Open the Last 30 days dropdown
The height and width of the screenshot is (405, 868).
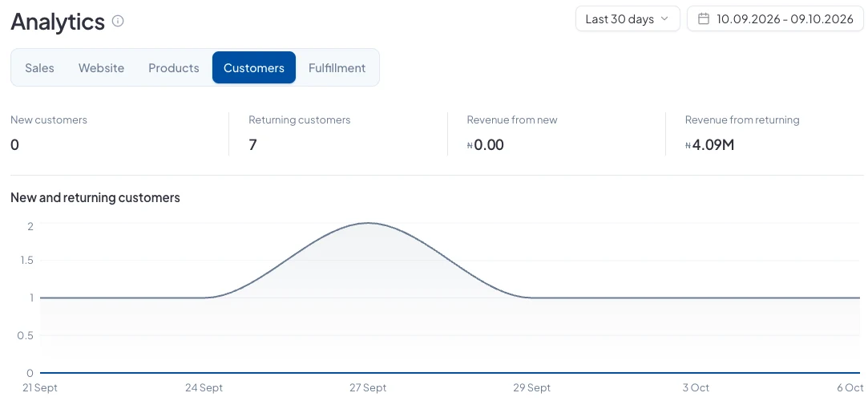(628, 18)
